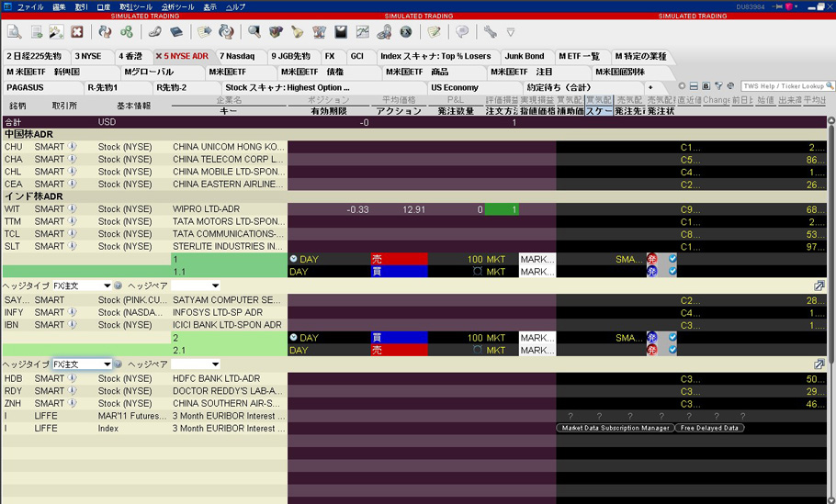Open the second ヘッジタイプ FX注文 dropdown
The height and width of the screenshot is (504, 836).
pyautogui.click(x=82, y=364)
